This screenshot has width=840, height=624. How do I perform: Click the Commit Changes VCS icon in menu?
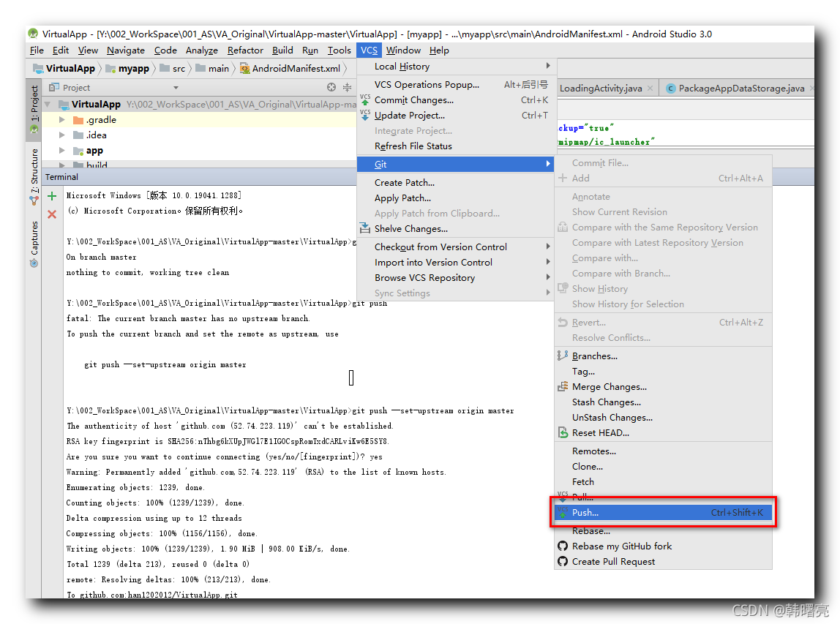(365, 99)
